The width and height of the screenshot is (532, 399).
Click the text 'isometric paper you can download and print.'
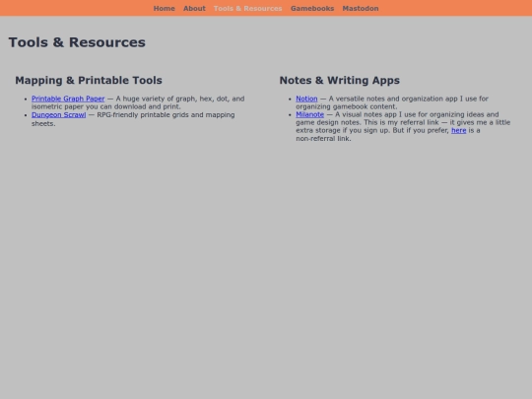(106, 106)
